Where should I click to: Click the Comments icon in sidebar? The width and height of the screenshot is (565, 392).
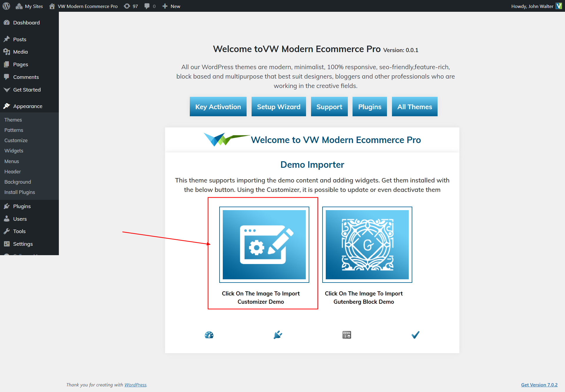7,77
